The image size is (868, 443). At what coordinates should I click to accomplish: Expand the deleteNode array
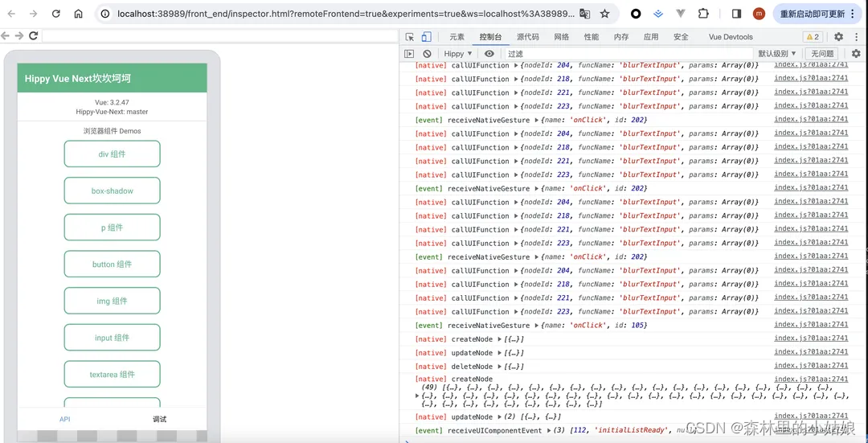coord(500,367)
